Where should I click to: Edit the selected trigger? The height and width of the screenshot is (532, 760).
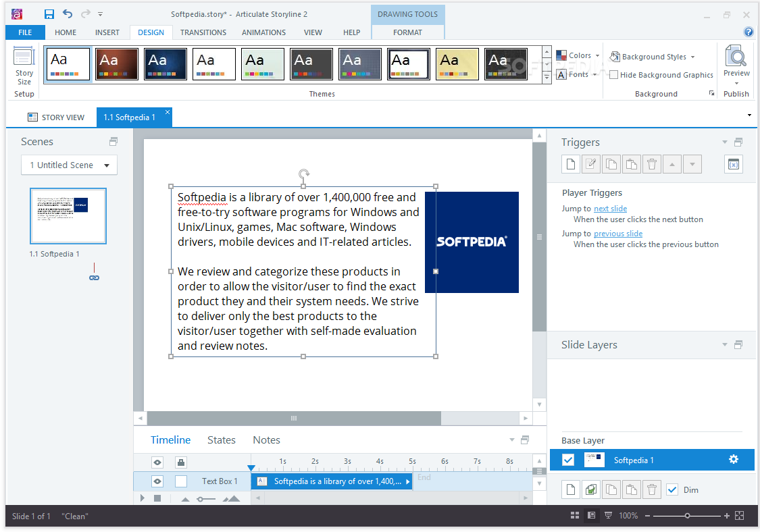point(591,164)
